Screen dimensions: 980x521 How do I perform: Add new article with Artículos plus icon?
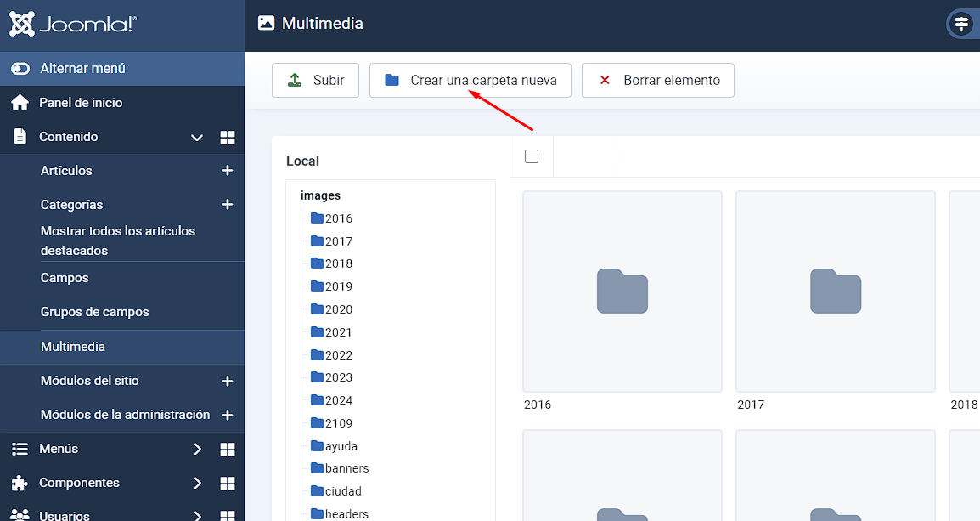click(x=227, y=171)
